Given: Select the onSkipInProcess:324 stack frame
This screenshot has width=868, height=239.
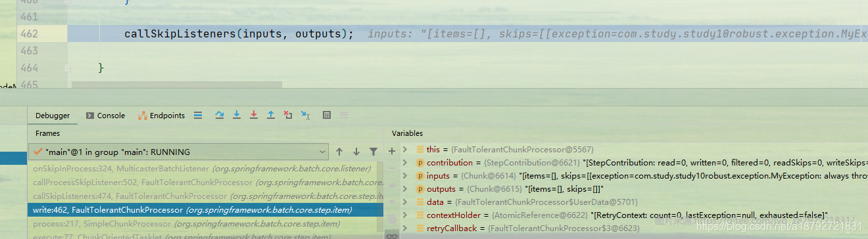Looking at the screenshot, I should [206, 169].
